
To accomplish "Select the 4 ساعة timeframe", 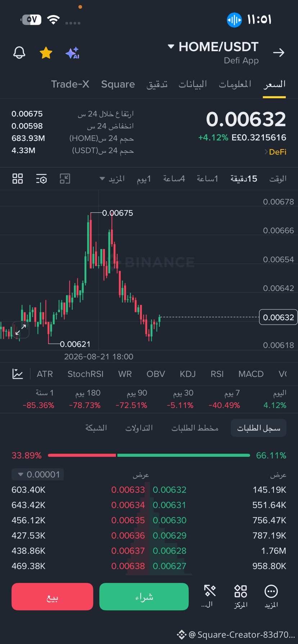I will click(x=174, y=179).
